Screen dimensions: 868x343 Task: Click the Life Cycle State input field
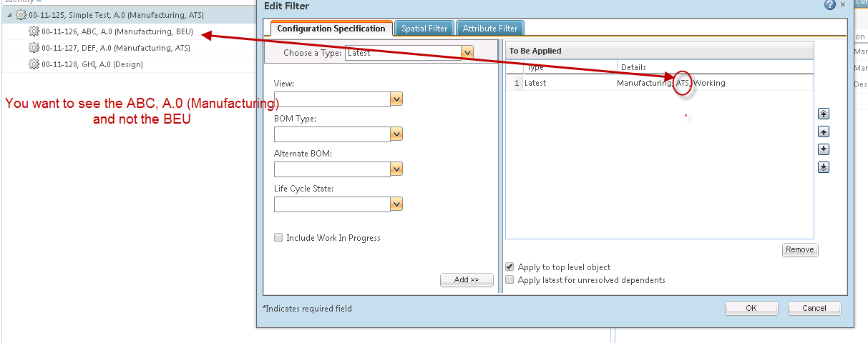point(332,204)
